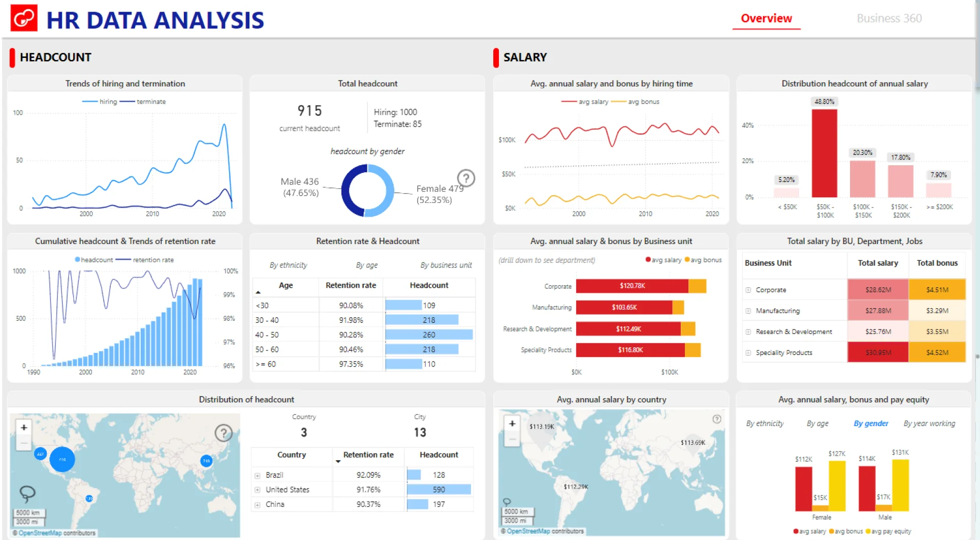Viewport: 980px width, 540px height.
Task: Select the 40 - 50 age row headcount 260
Action: [x=429, y=335]
